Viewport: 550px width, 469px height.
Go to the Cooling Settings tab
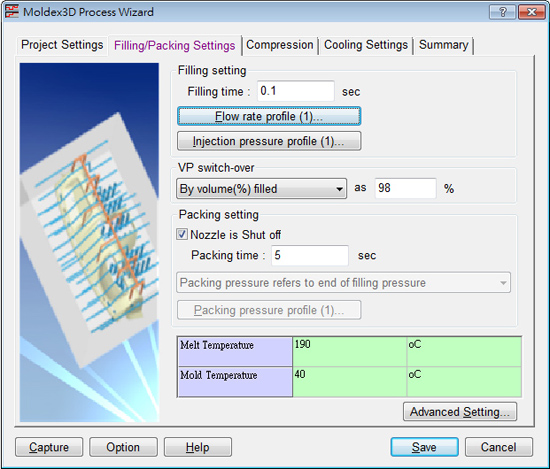(365, 45)
